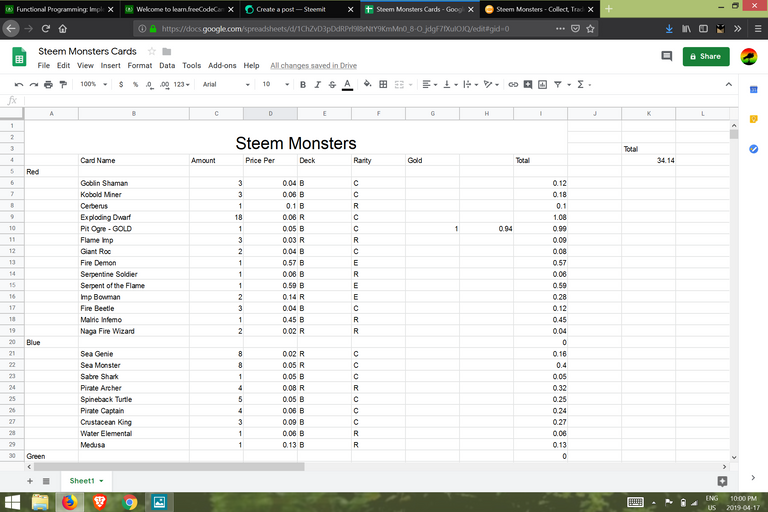Open the cell borders menu
Viewport: 768px width, 512px height.
(x=384, y=85)
